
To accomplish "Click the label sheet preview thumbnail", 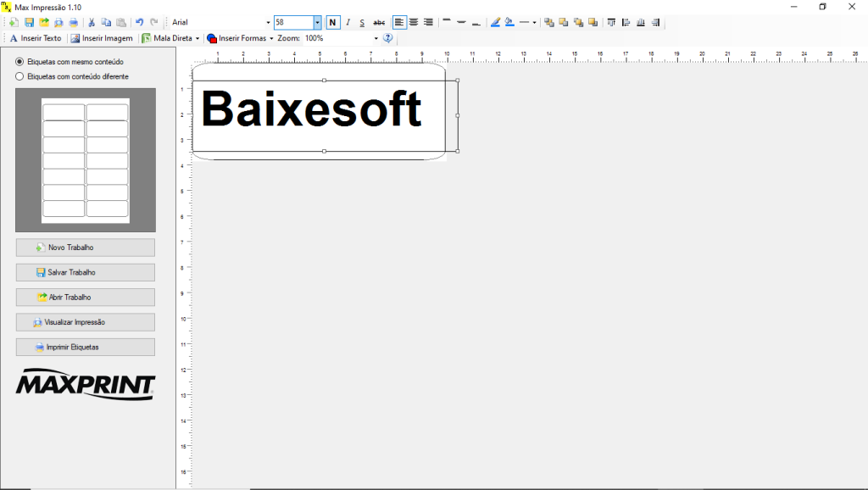I will point(85,159).
